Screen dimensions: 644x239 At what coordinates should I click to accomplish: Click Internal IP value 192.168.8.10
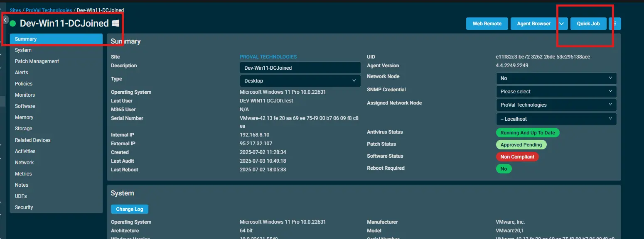click(x=255, y=135)
